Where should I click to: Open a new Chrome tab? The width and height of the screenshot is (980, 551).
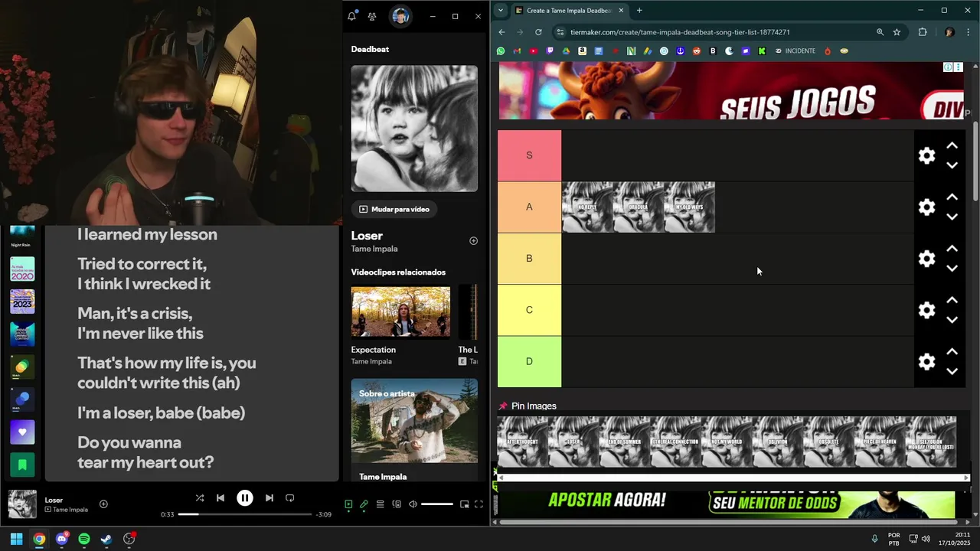pos(639,11)
